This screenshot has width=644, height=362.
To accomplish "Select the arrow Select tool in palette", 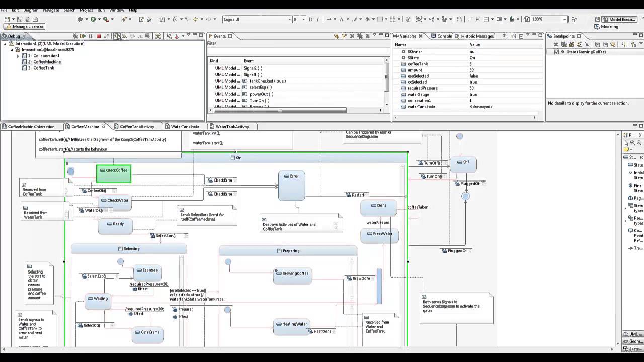I will click(626, 143).
